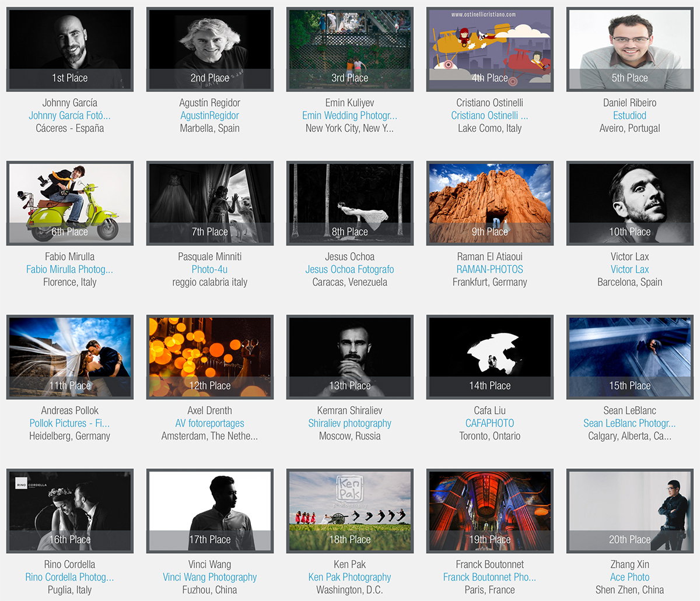Follow the Emin Wedding Photogr... link
The height and width of the screenshot is (601, 700).
coord(350,115)
